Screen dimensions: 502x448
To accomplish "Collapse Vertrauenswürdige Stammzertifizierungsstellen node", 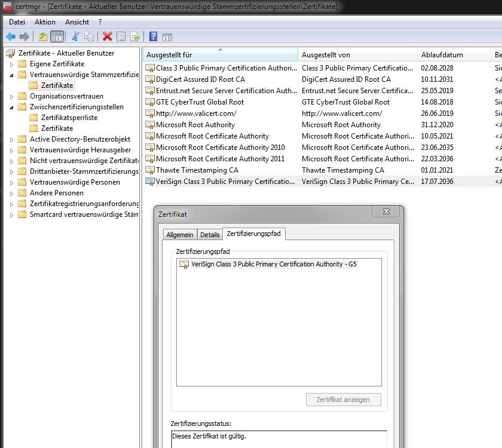I will [x=11, y=75].
